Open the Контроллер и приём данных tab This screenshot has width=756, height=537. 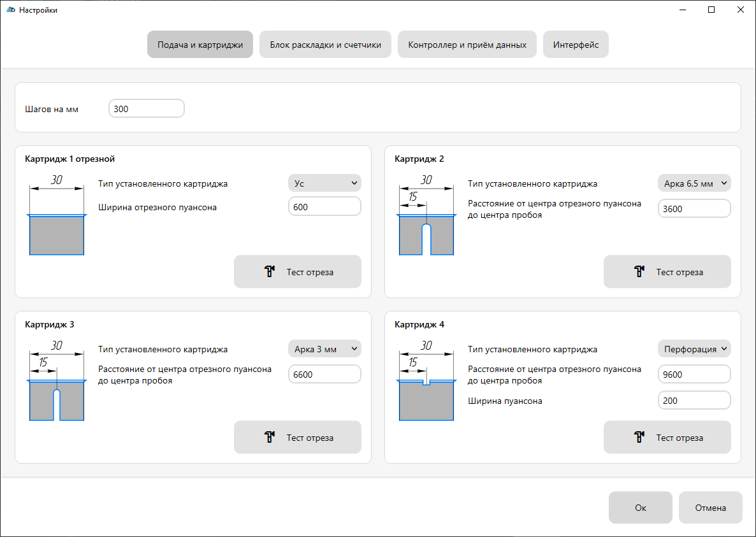click(x=467, y=45)
